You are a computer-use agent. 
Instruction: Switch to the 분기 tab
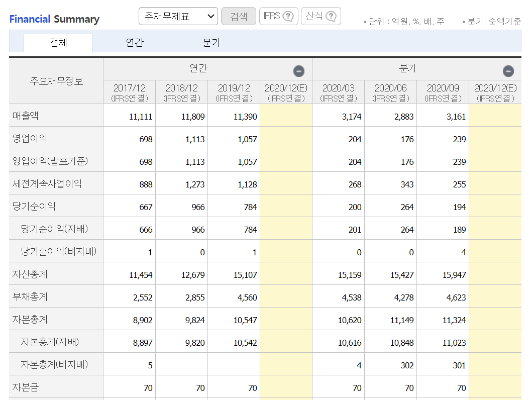pyautogui.click(x=211, y=43)
